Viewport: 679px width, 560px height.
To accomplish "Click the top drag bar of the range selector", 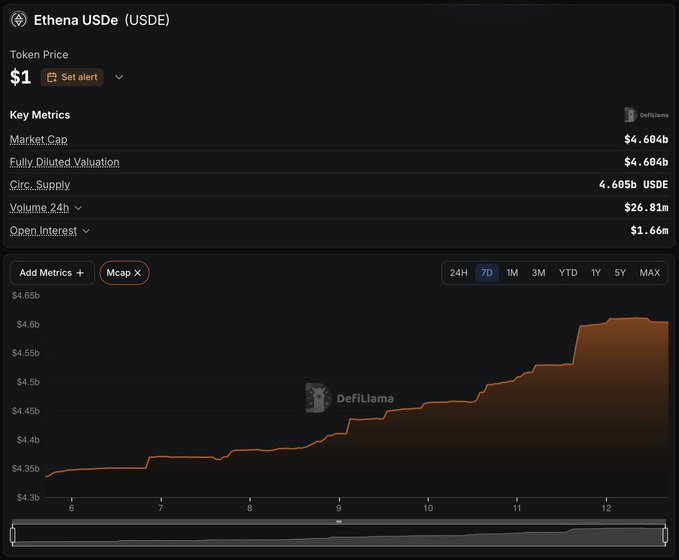I will point(339,521).
